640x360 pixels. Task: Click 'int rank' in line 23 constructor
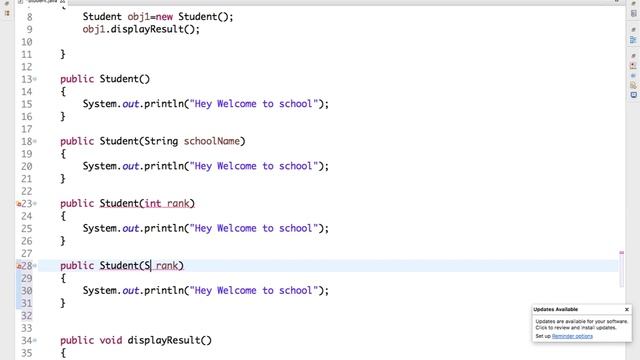(167, 203)
